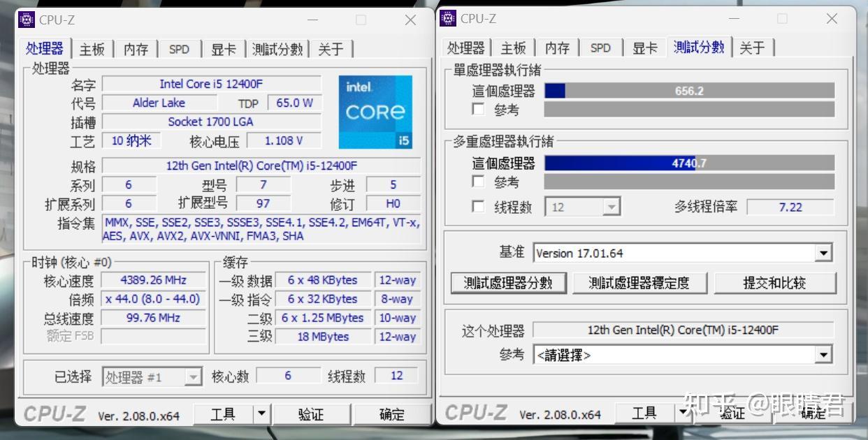Click the single-thread reference empty bar
868x440 pixels.
pos(689,109)
